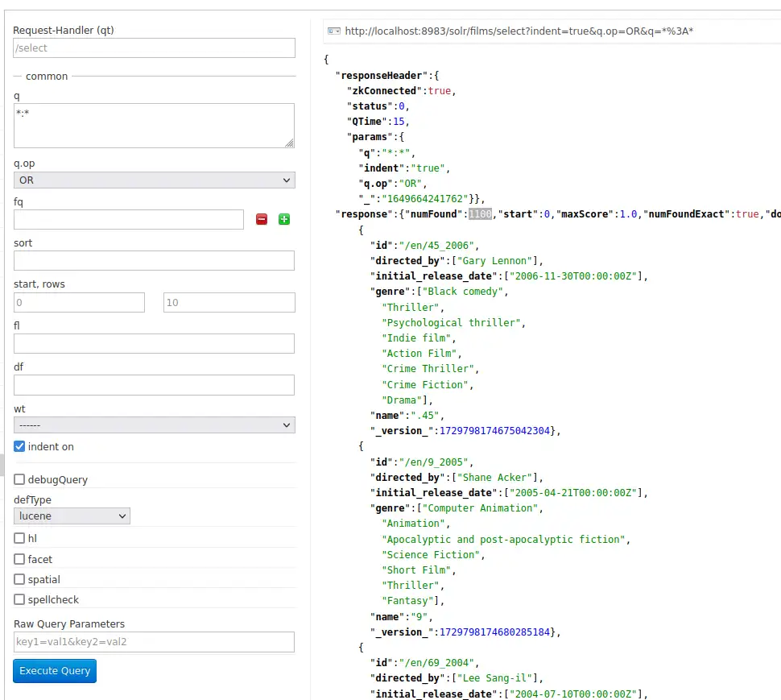Click the genre value "Indie film"

pos(416,338)
